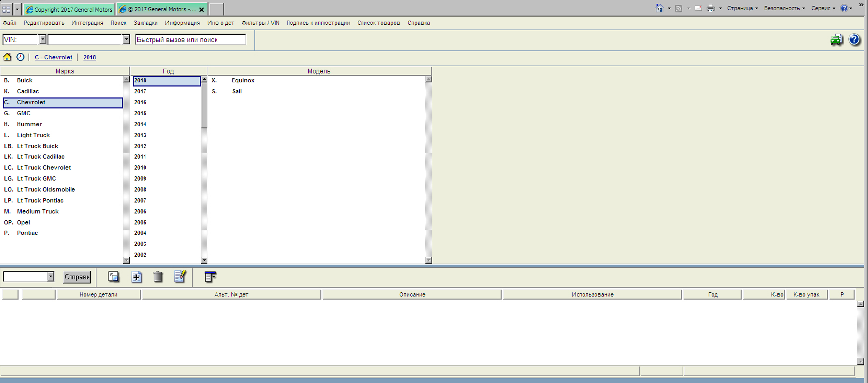Screen dimensions: 868x383
Task: Click the list view options icon
Action: pos(210,277)
